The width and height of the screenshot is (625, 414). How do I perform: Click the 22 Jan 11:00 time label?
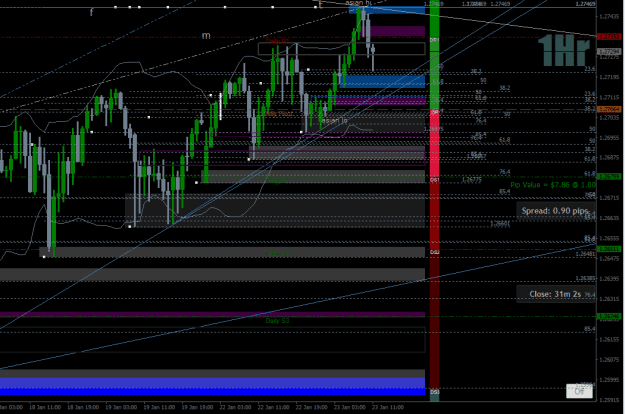[x=273, y=407]
